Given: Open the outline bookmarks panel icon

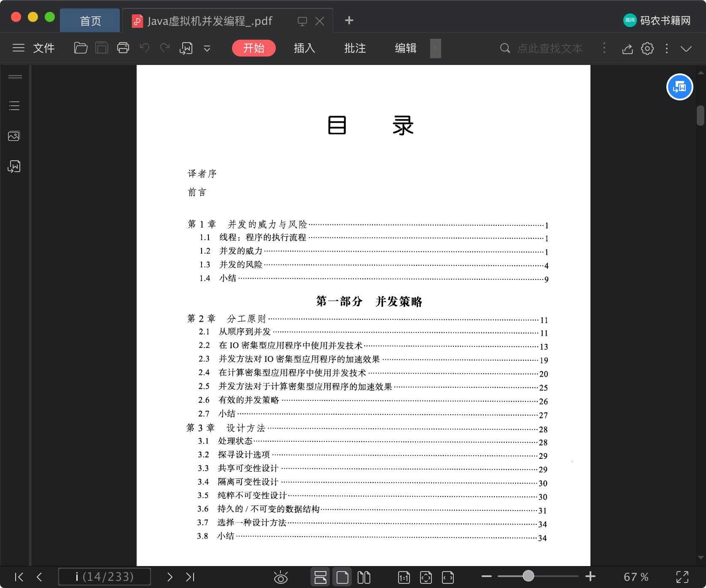Looking at the screenshot, I should 14,105.
